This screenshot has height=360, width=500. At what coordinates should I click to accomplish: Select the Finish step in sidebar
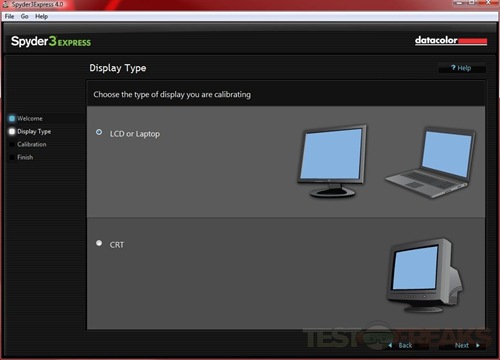point(25,157)
